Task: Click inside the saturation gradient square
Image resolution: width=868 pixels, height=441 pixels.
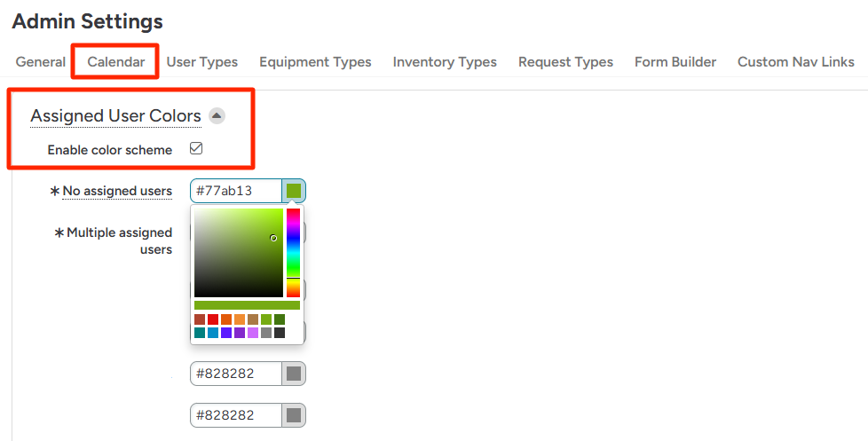Action: [x=238, y=253]
